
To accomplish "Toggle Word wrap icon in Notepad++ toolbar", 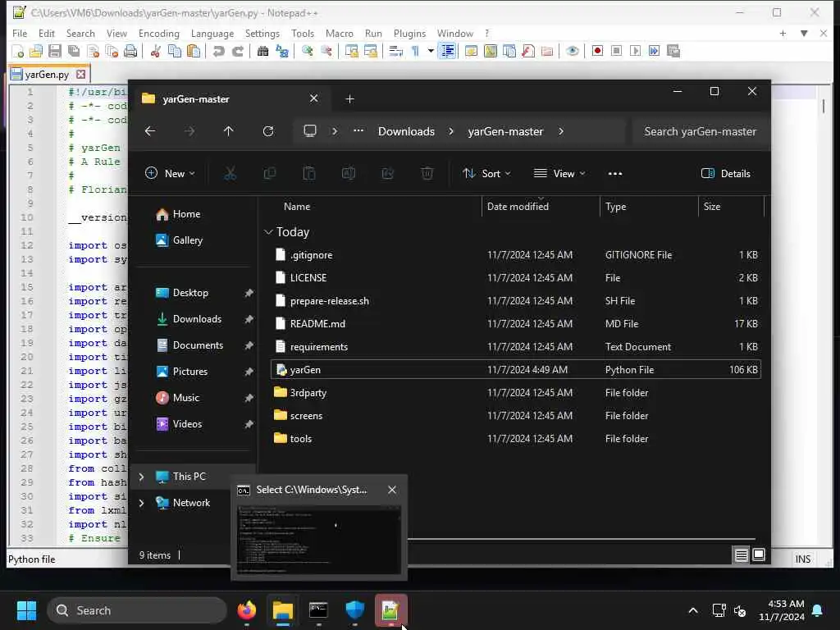I will point(396,52).
